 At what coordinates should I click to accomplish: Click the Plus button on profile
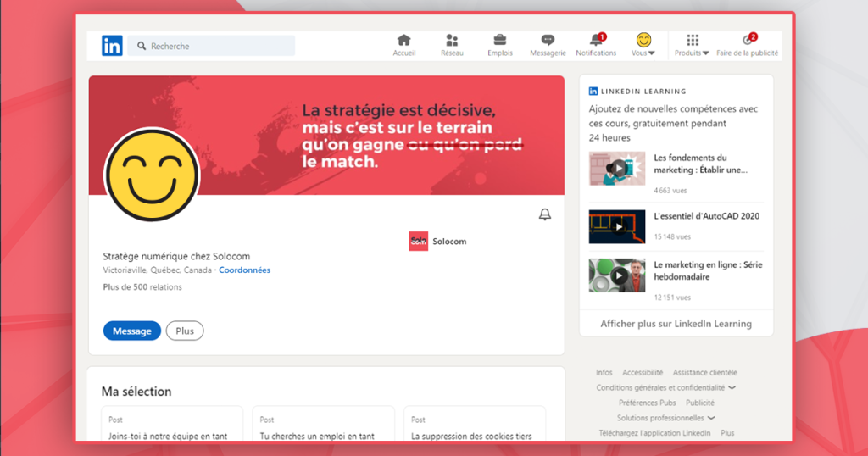click(x=185, y=331)
